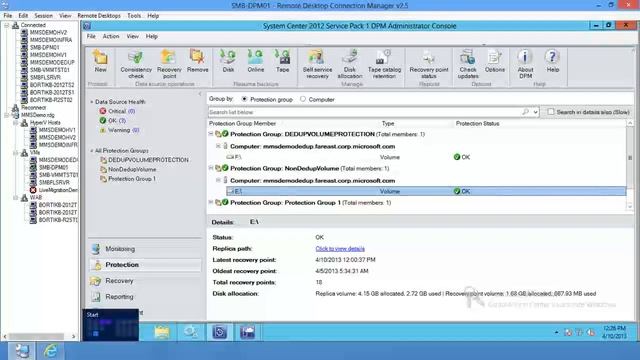Click the New protection group icon
The image size is (640, 360).
tap(100, 61)
